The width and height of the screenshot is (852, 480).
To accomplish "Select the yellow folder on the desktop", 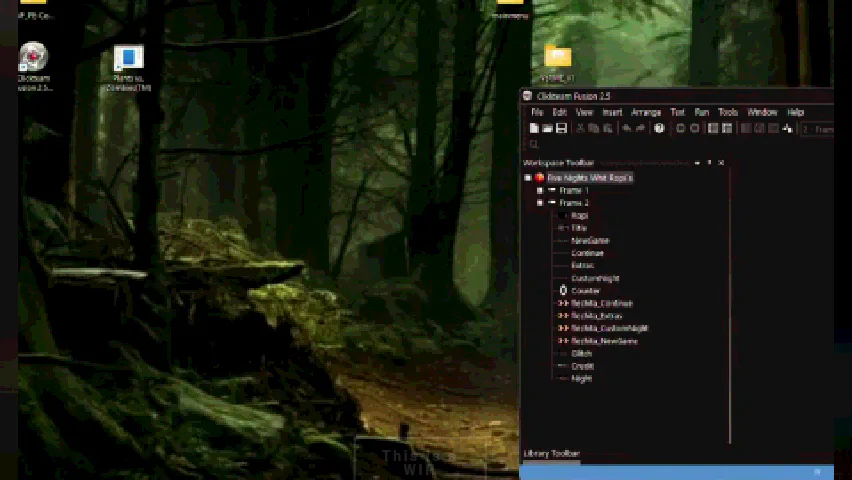I will (x=557, y=56).
